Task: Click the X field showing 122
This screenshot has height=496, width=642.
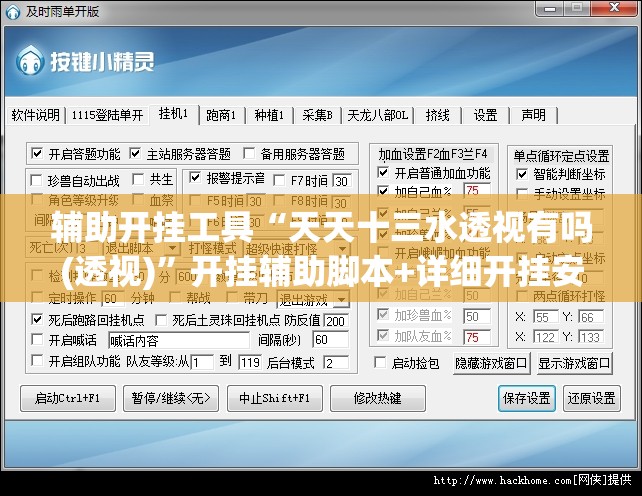Action: pyautogui.click(x=546, y=337)
